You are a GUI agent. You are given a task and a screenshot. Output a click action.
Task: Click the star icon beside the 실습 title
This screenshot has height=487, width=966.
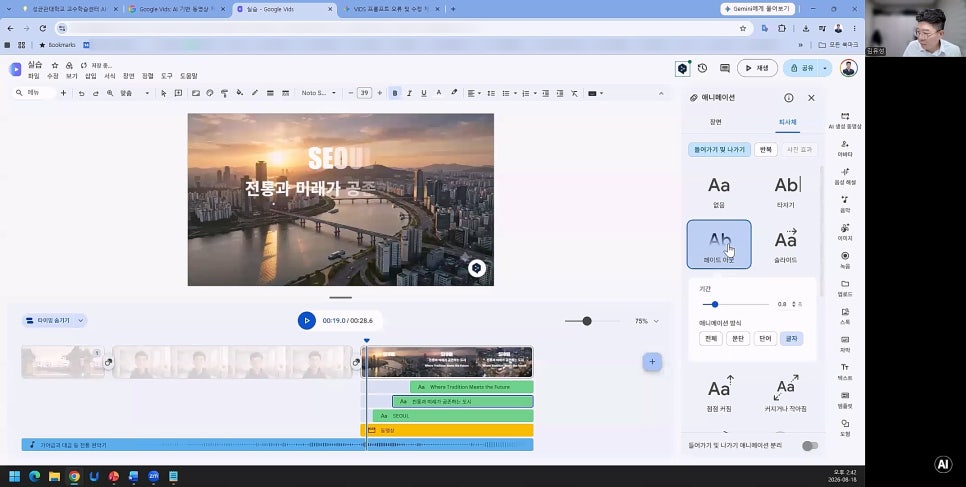55,65
